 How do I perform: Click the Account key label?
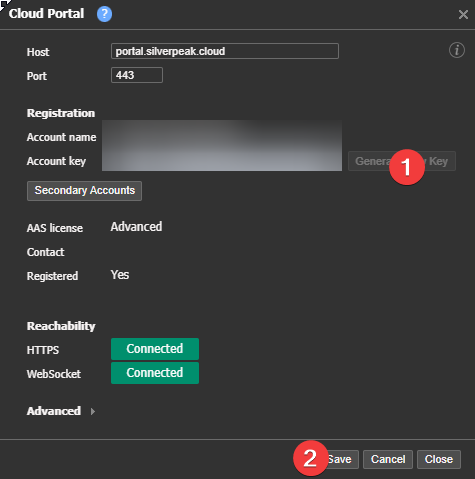point(56,161)
